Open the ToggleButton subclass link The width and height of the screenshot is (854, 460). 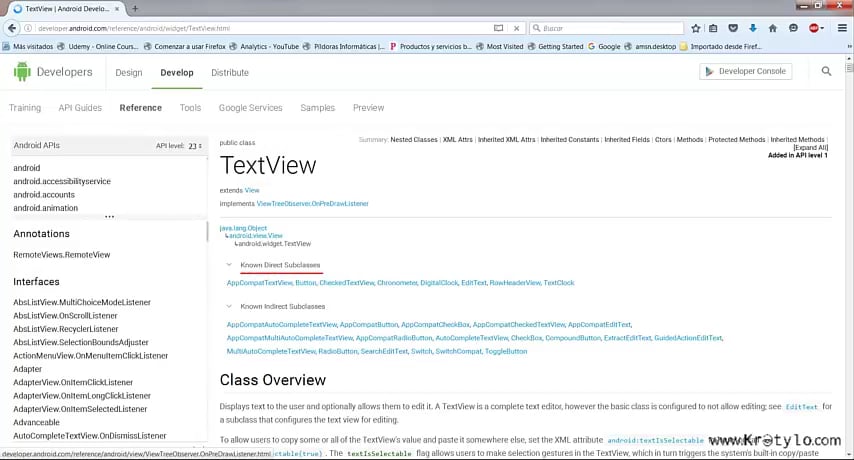tap(506, 351)
